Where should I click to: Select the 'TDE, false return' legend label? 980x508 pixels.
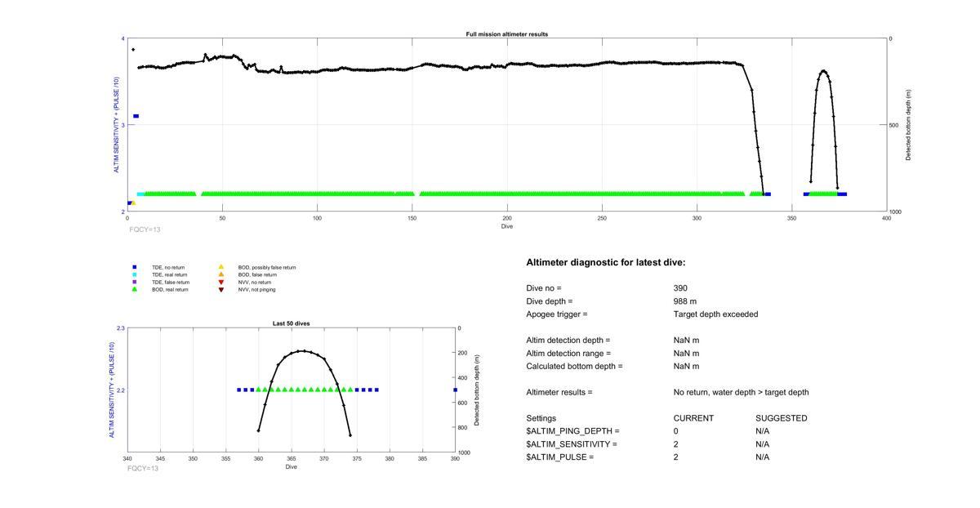coord(171,282)
